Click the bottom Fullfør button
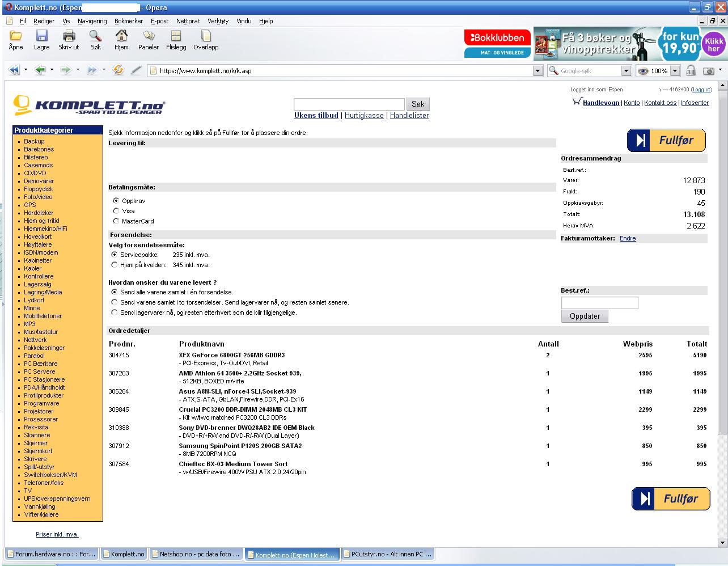728x566 pixels. (x=671, y=499)
